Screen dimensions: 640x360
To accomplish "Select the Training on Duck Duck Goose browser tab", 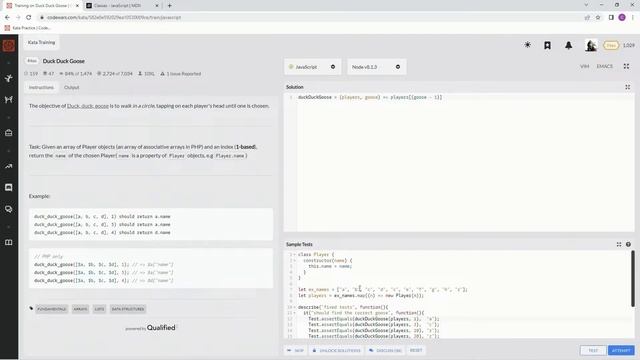I will (42, 6).
